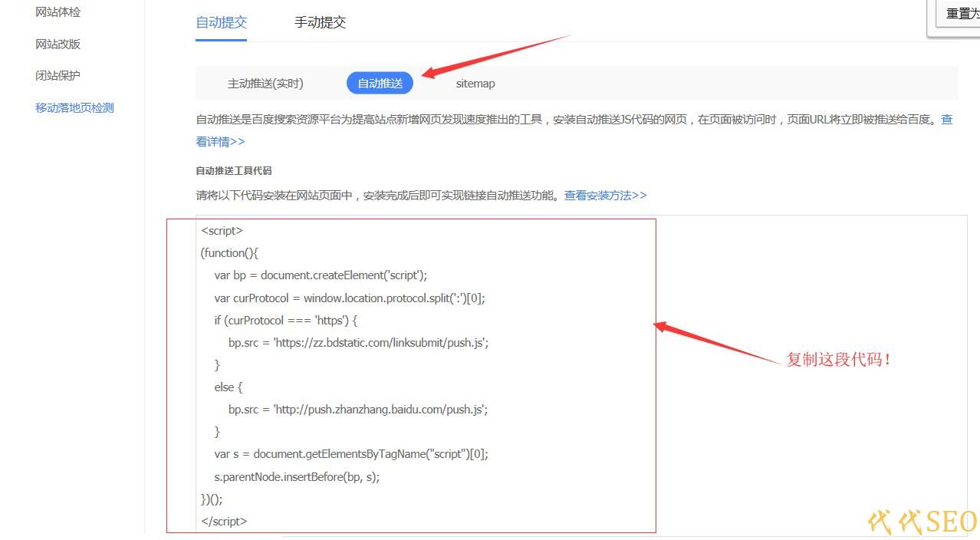The width and height of the screenshot is (980, 540).
Task: Click the push.zhanzhang.baidu.com URL line
Action: pyautogui.click(x=358, y=410)
